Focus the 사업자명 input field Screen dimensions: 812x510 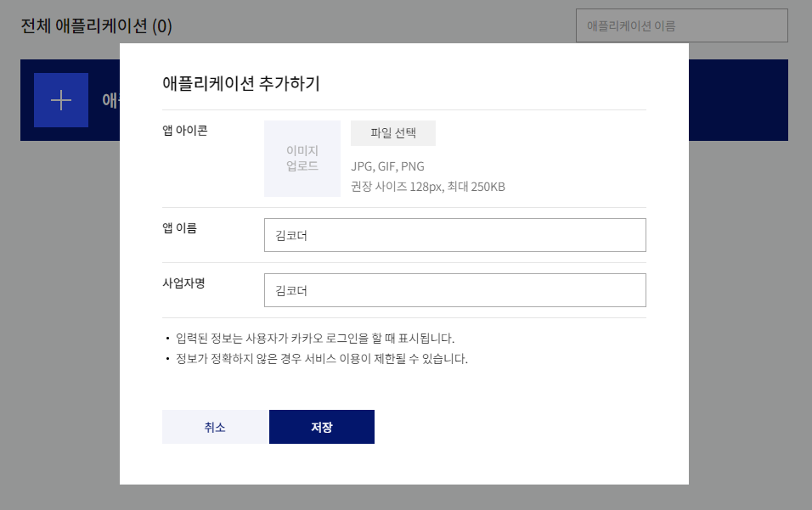(454, 290)
